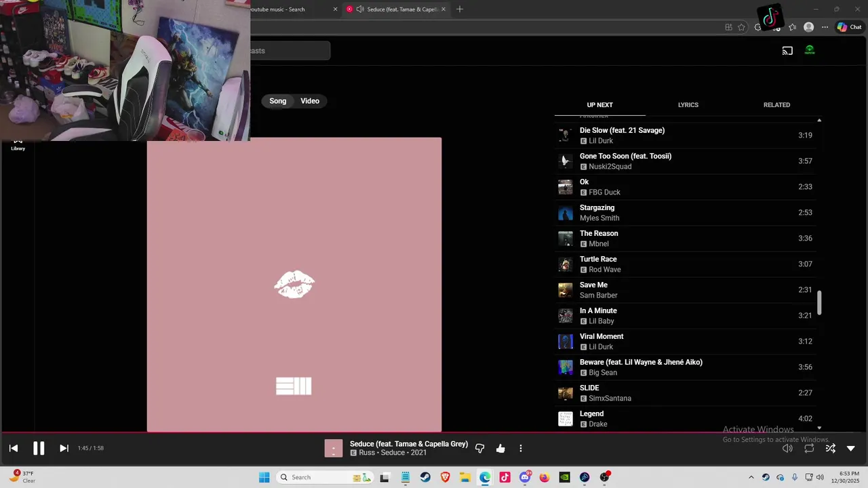Click the queue scroll down arrow
The height and width of the screenshot is (488, 868).
click(x=819, y=428)
